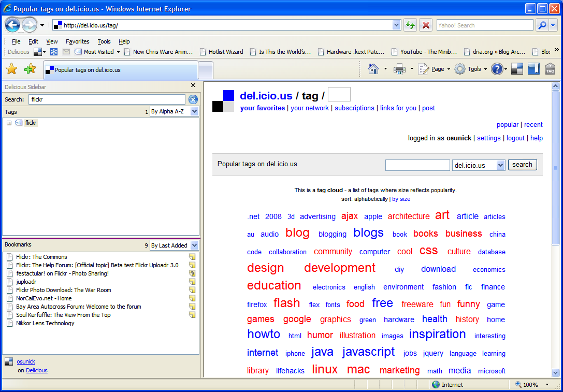Image resolution: width=563 pixels, height=392 pixels.
Task: Click the sidebar Search field containing flickr
Action: coord(107,99)
